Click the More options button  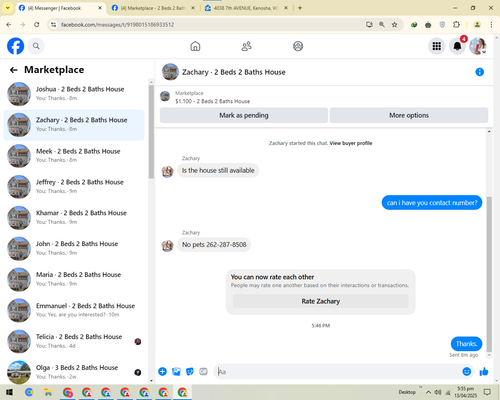pos(409,115)
